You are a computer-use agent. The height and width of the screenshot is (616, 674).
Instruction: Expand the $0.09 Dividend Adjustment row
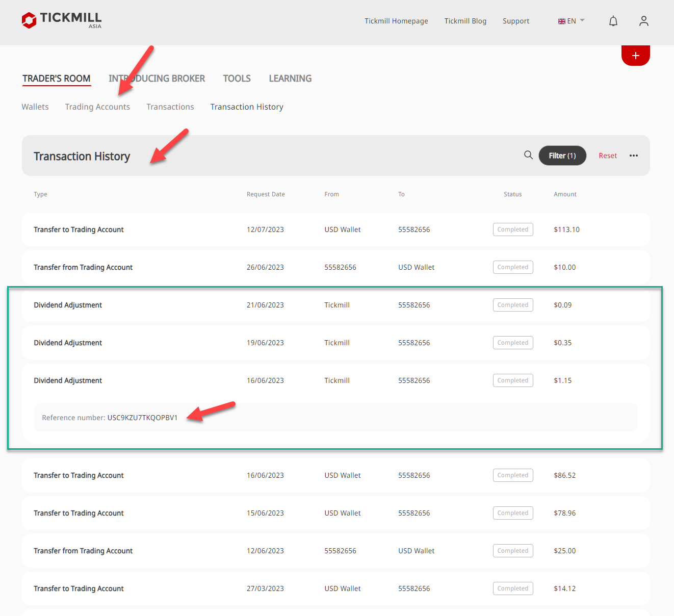tap(336, 305)
